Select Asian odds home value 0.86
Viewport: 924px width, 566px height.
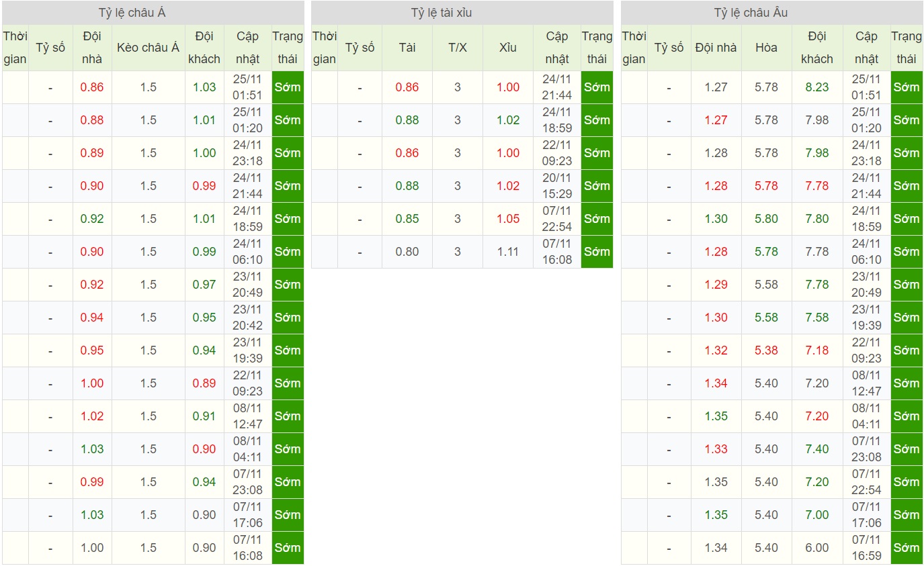[x=92, y=87]
